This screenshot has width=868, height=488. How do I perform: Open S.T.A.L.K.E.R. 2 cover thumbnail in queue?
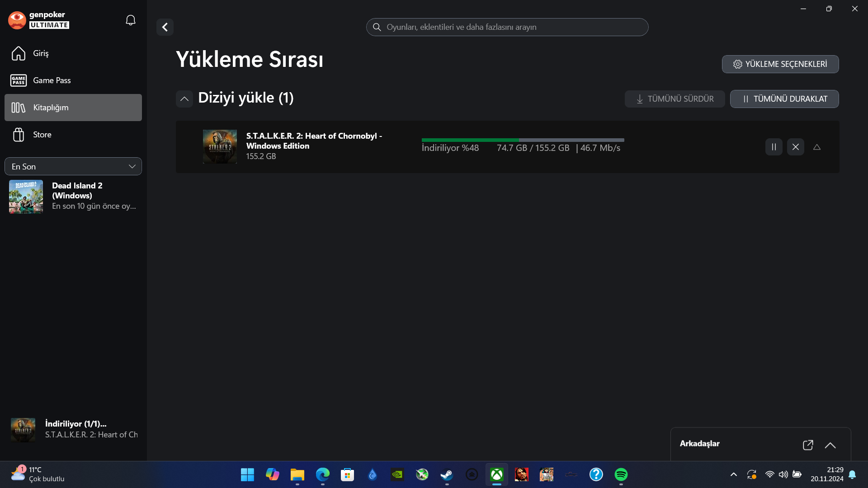point(220,147)
